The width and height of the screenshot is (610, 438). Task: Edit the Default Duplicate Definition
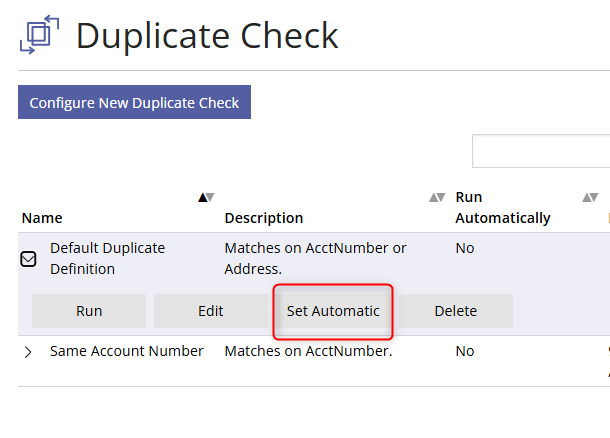pos(211,311)
